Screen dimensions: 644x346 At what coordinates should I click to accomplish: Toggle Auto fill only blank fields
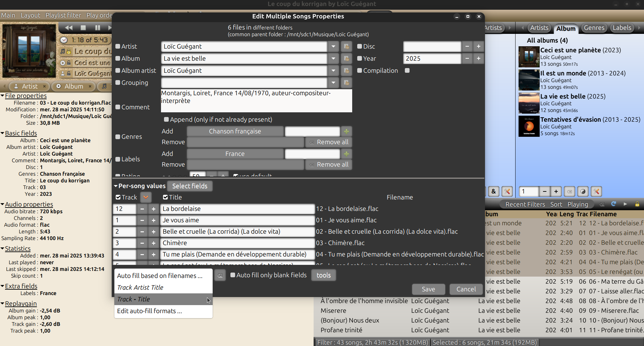point(233,275)
